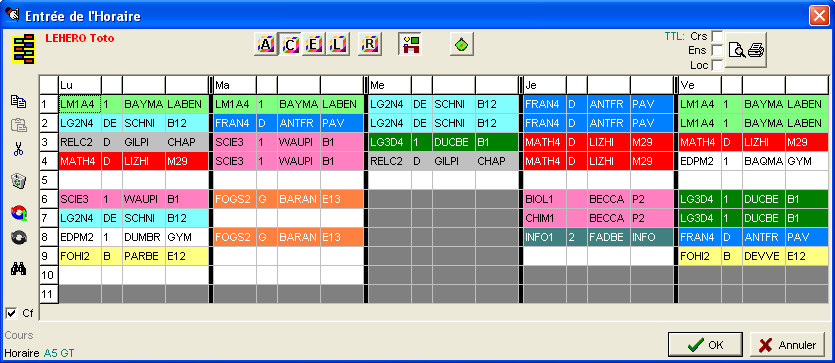Screen dimensions: 835x363
Task: Click BARAN cell in Tuesday period 8
Action: tap(299, 237)
